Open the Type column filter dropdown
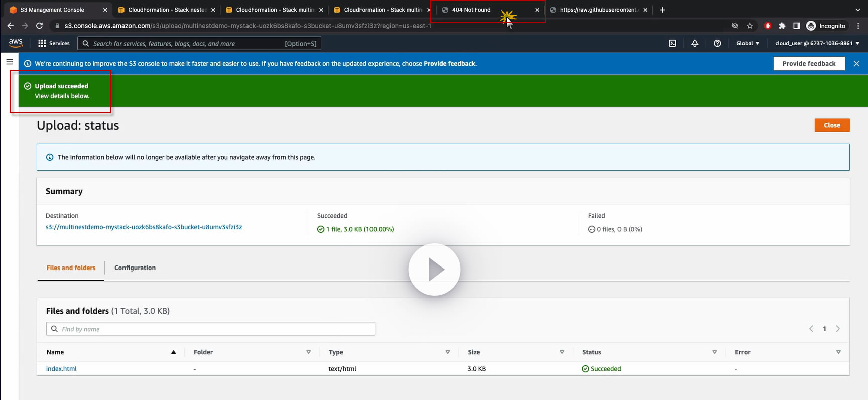Viewport: 868px width, 400px height. point(447,352)
